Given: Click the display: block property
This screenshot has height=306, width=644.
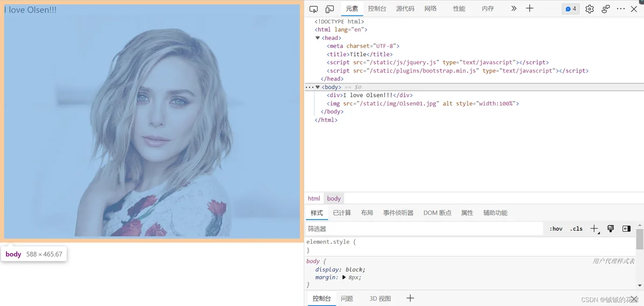Looking at the screenshot, I should (340, 270).
